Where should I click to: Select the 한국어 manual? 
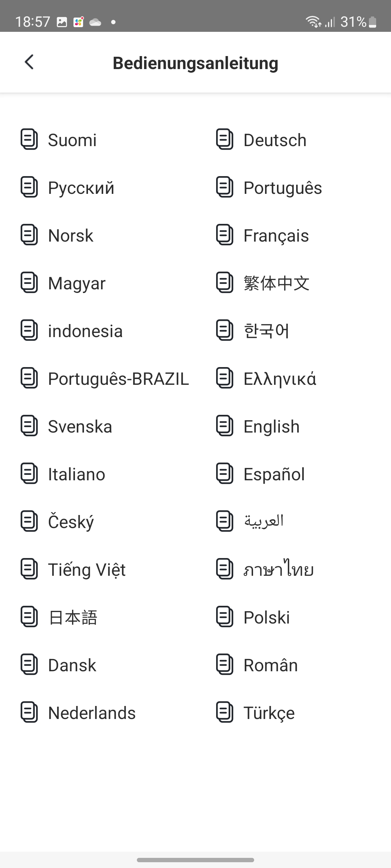[x=266, y=331]
